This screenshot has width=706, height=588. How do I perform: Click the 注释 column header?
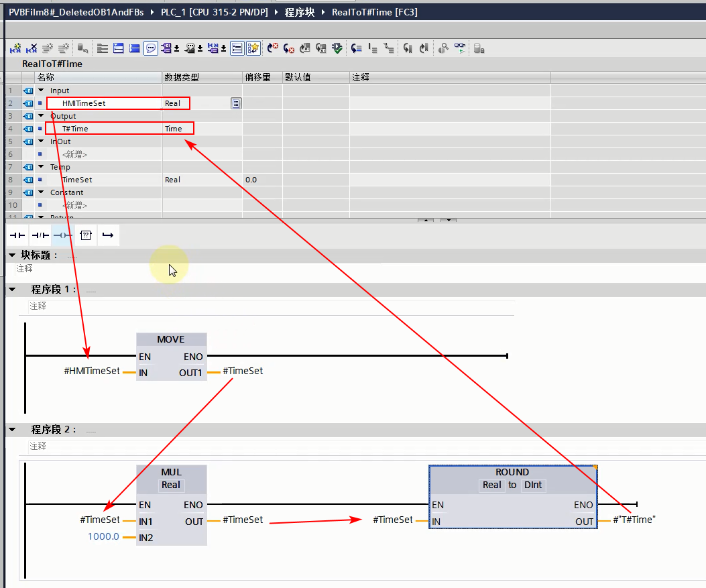[450, 77]
